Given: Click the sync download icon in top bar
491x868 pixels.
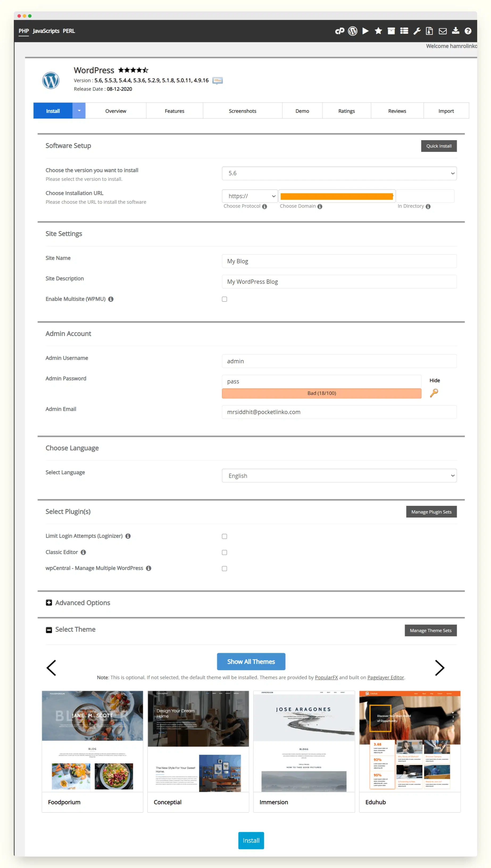Looking at the screenshot, I should (455, 31).
